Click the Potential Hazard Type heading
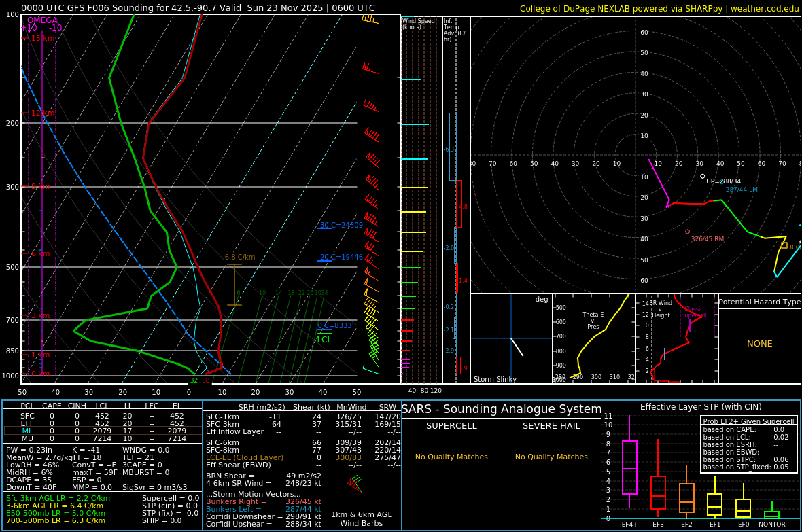The image size is (802, 532). coord(760,302)
